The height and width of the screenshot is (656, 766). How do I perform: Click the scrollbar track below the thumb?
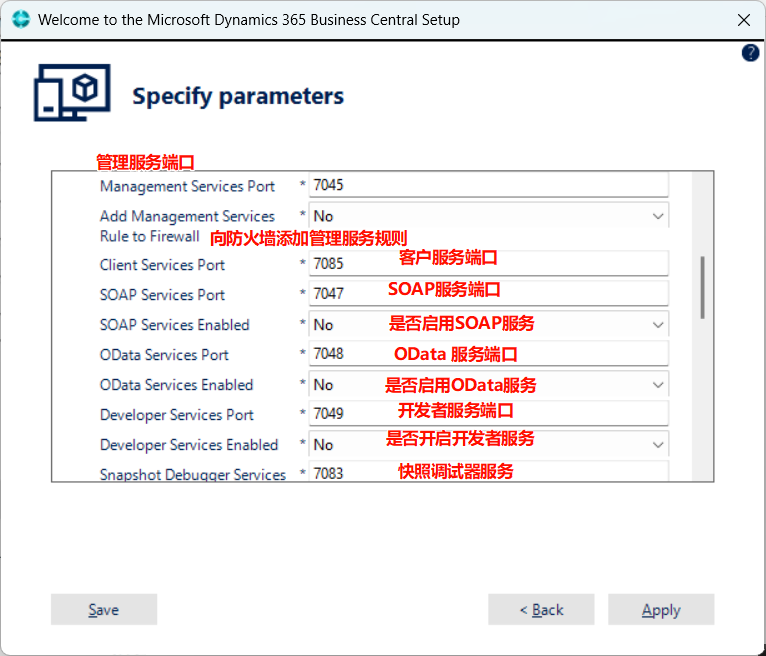click(x=702, y=401)
